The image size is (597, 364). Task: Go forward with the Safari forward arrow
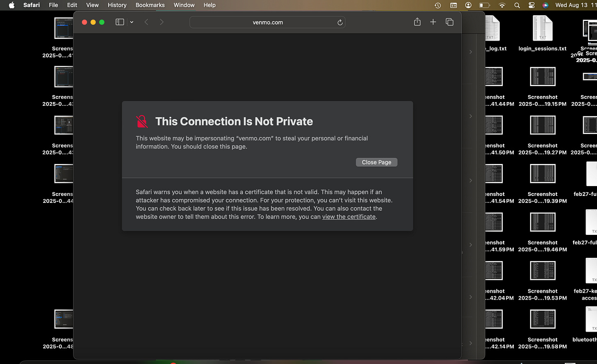[x=162, y=22]
